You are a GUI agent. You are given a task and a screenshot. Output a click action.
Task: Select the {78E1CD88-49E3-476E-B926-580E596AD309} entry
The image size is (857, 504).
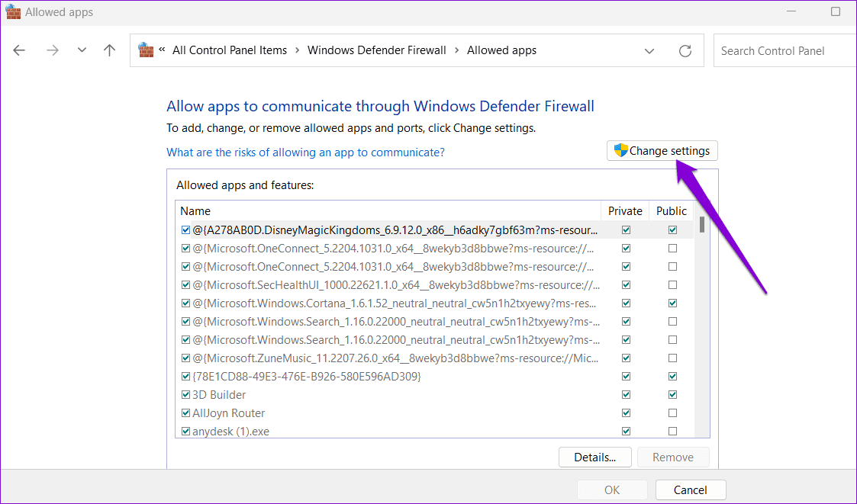(307, 376)
